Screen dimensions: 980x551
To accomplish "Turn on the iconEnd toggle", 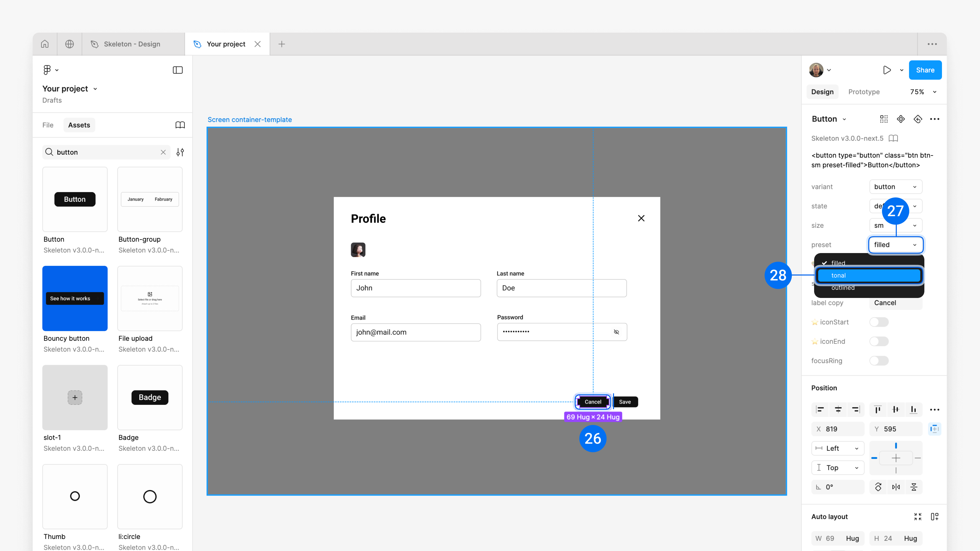I will [x=879, y=342].
